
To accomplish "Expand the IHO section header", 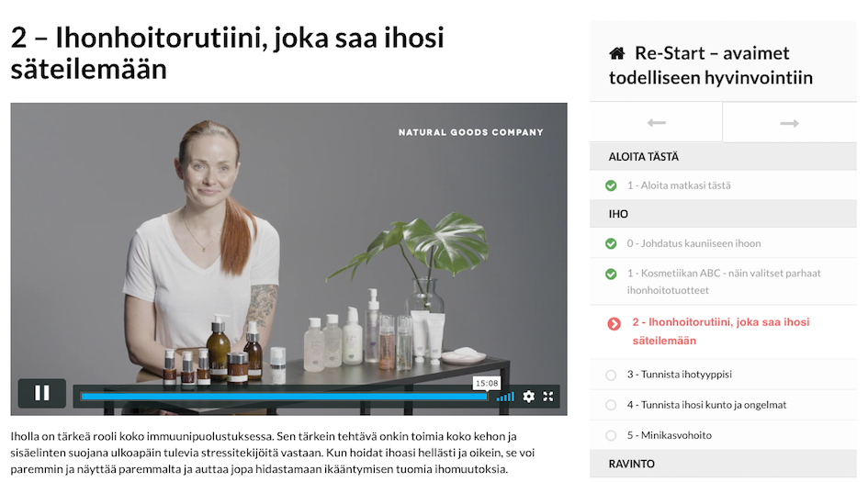I will (x=723, y=214).
